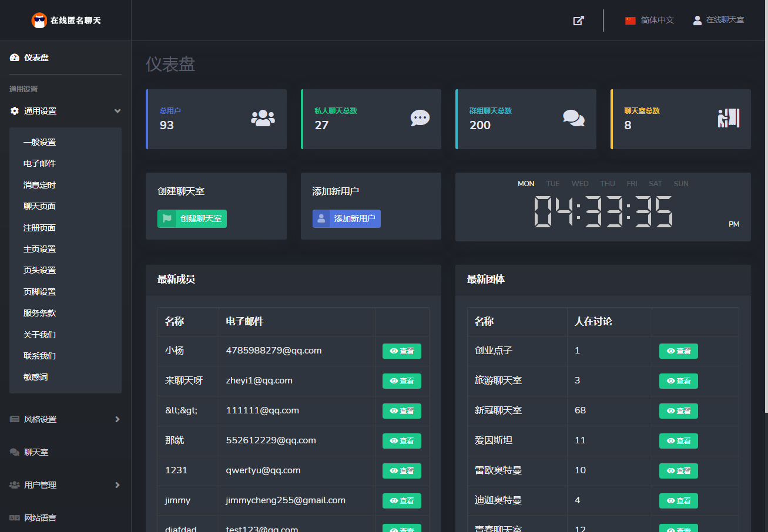Click the 添加新用户 blue button

(x=347, y=218)
